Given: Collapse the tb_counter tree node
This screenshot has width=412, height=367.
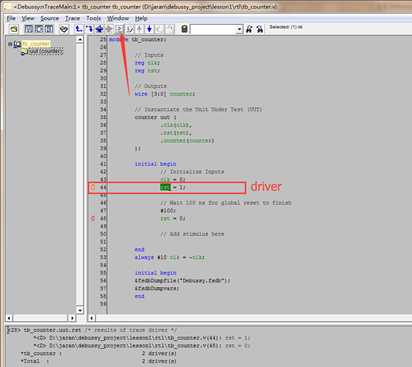Looking at the screenshot, I should pyautogui.click(x=10, y=44).
